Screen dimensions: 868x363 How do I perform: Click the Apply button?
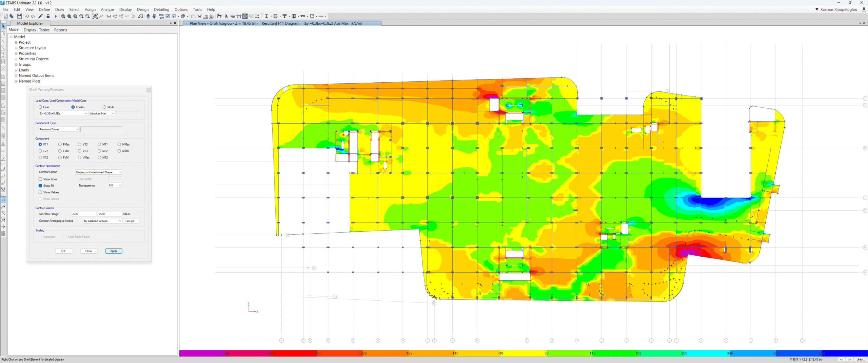click(x=114, y=251)
